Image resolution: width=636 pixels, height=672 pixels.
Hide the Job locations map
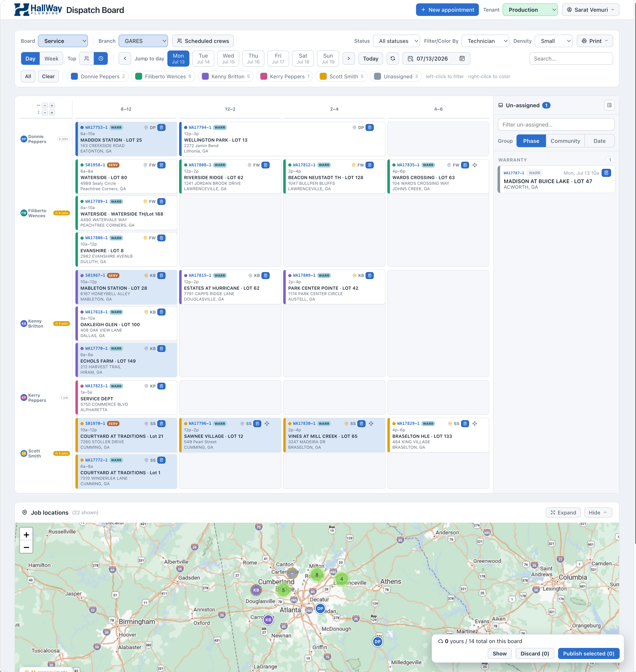point(598,512)
